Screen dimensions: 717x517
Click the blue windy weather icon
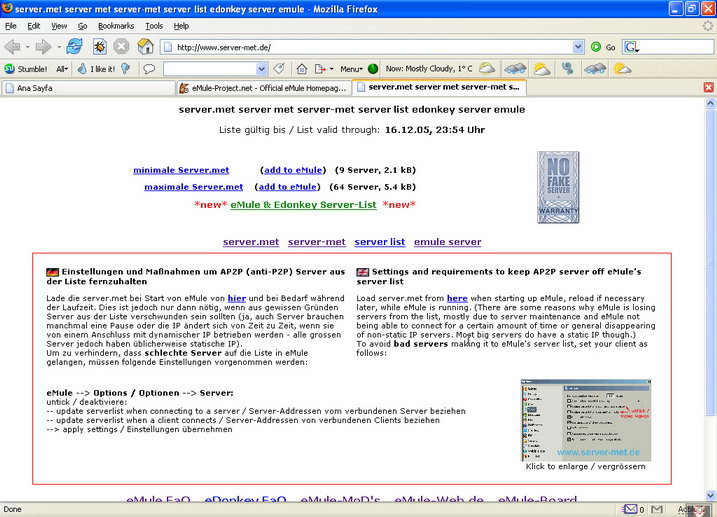(x=568, y=69)
